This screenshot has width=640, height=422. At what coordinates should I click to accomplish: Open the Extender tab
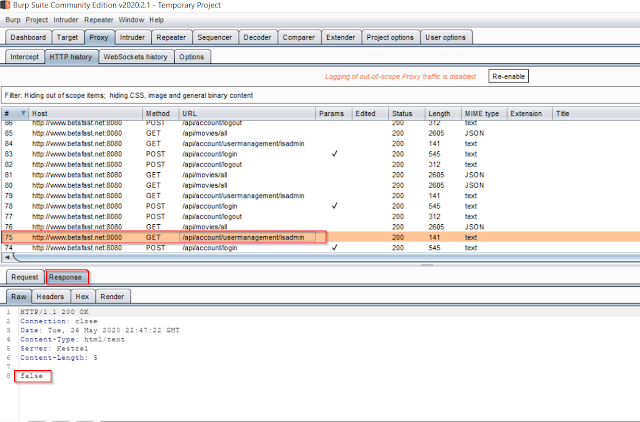coord(341,37)
